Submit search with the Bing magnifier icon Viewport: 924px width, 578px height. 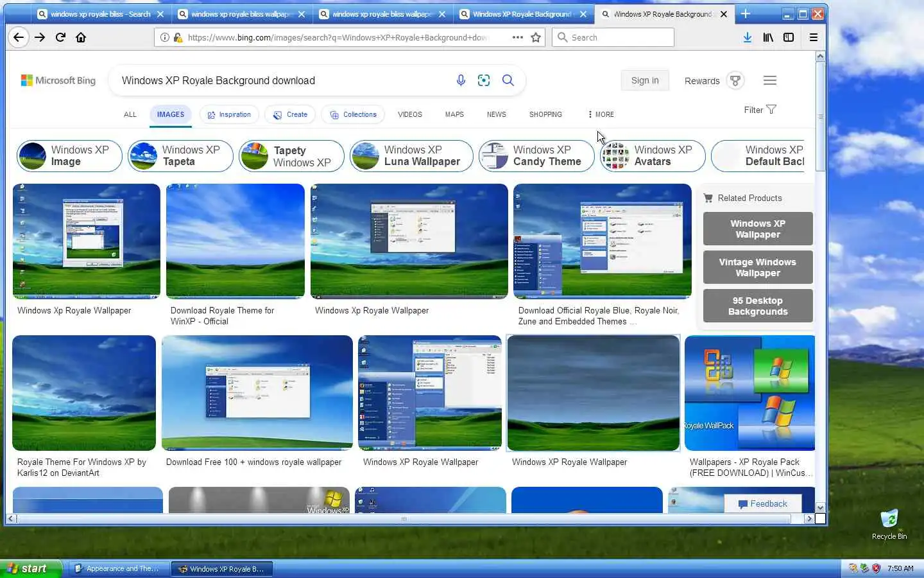coord(508,80)
